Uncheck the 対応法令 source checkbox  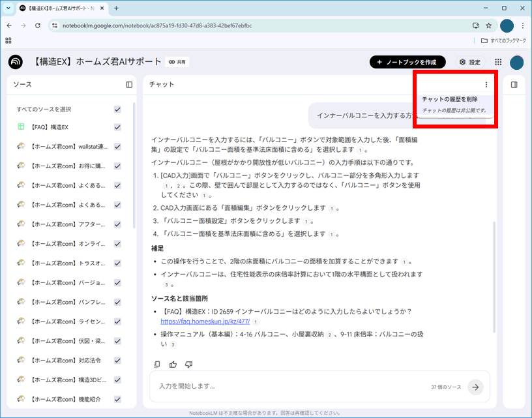117,360
